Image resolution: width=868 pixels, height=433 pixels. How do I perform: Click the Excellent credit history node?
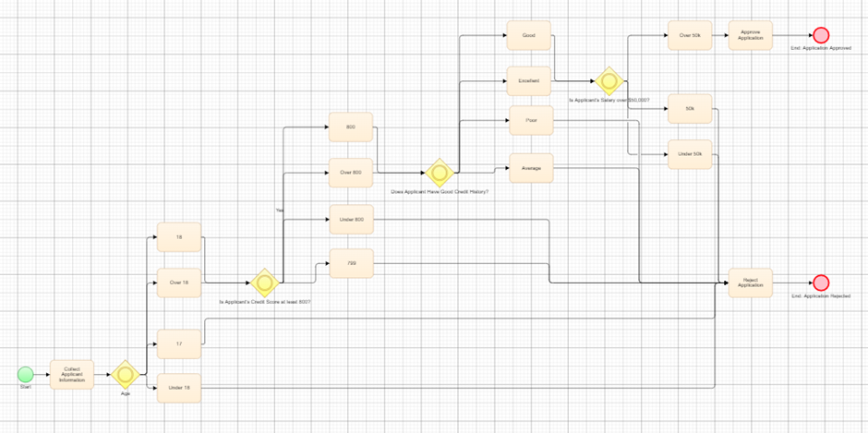coord(529,81)
